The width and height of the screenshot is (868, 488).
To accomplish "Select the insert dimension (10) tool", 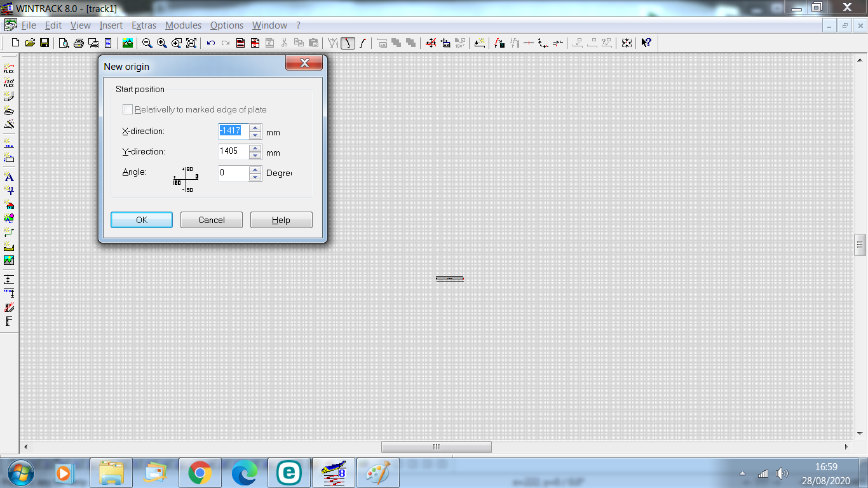I will (x=9, y=191).
